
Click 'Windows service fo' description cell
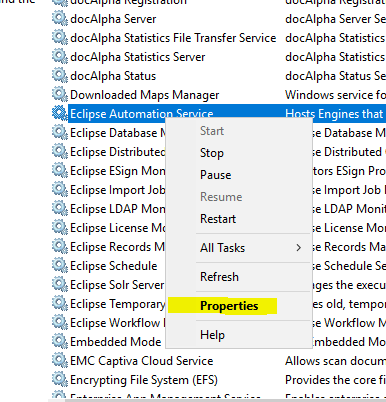click(x=335, y=95)
